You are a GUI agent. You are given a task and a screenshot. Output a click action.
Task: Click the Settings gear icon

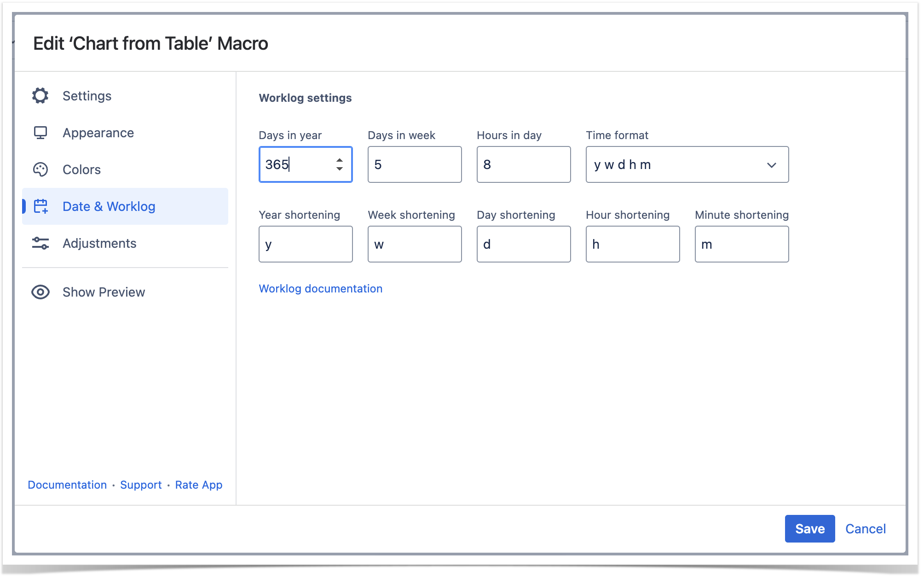[40, 96]
